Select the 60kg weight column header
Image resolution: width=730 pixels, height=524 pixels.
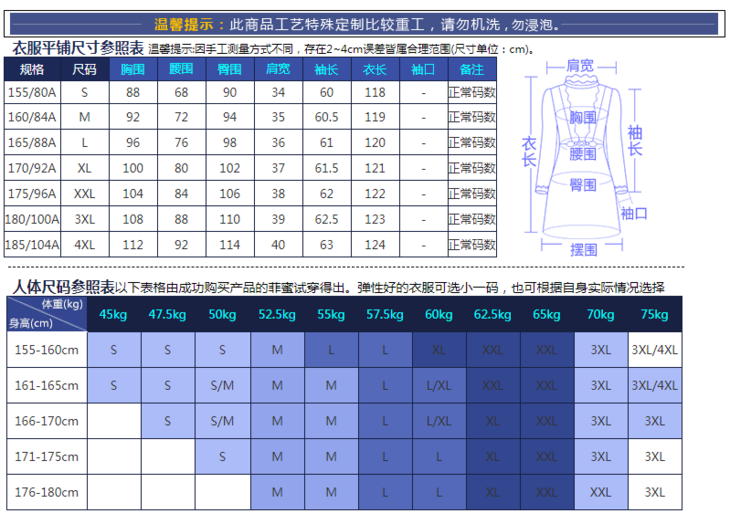click(438, 315)
